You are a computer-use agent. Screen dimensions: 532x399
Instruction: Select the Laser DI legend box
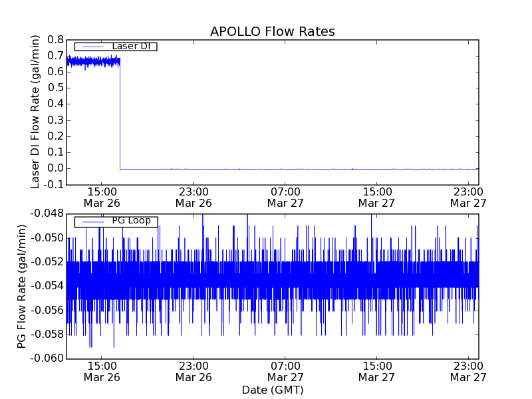pos(115,47)
